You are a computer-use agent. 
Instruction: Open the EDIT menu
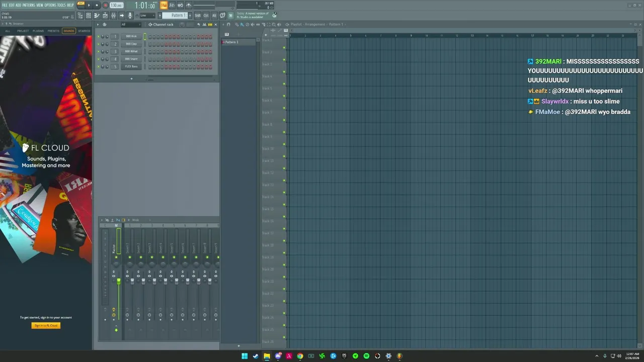[12, 5]
